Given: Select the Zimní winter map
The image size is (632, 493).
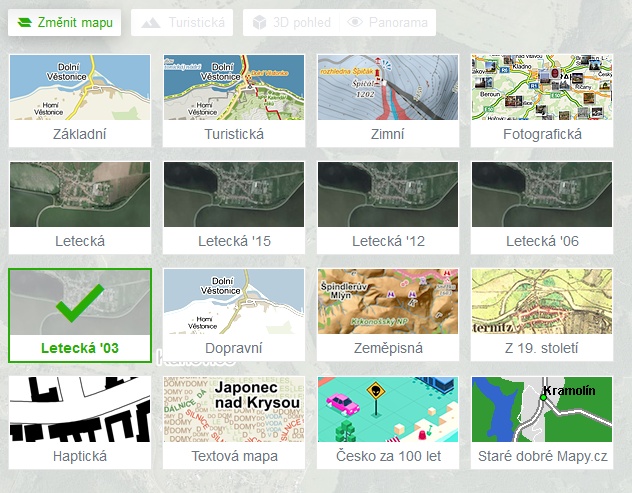Looking at the screenshot, I should [387, 100].
